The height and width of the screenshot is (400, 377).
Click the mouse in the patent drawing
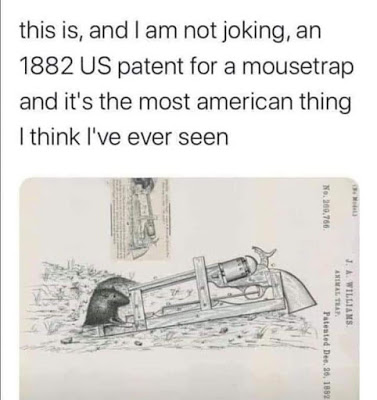(x=108, y=306)
